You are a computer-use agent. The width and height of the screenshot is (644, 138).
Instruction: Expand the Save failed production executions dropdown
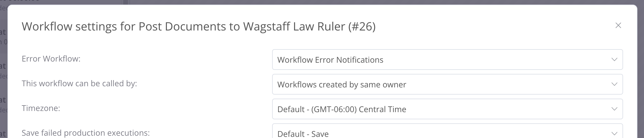coord(447,133)
